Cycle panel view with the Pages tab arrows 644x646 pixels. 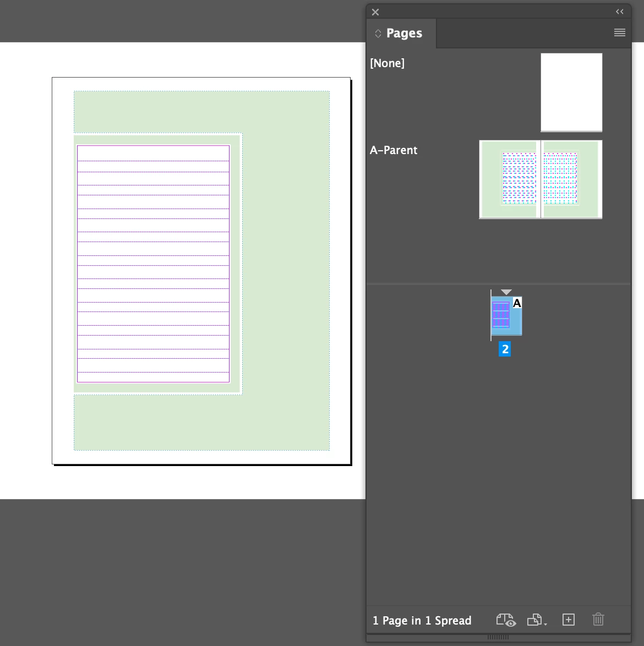pyautogui.click(x=378, y=34)
